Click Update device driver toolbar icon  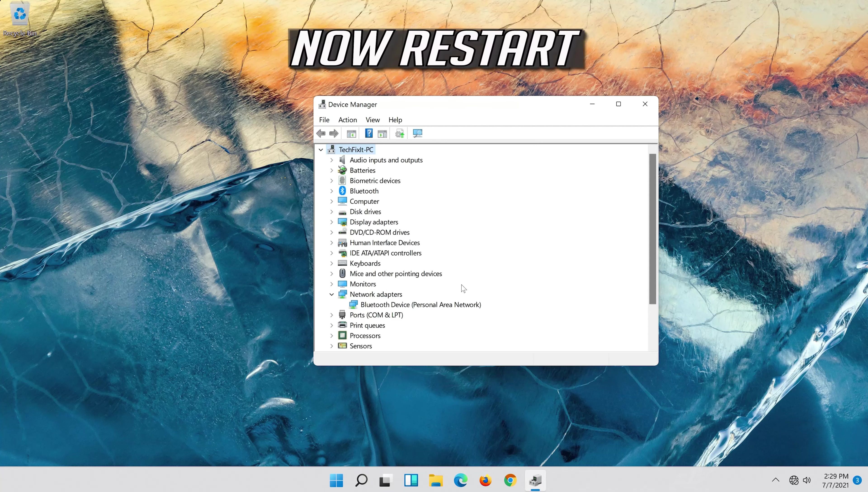point(400,133)
